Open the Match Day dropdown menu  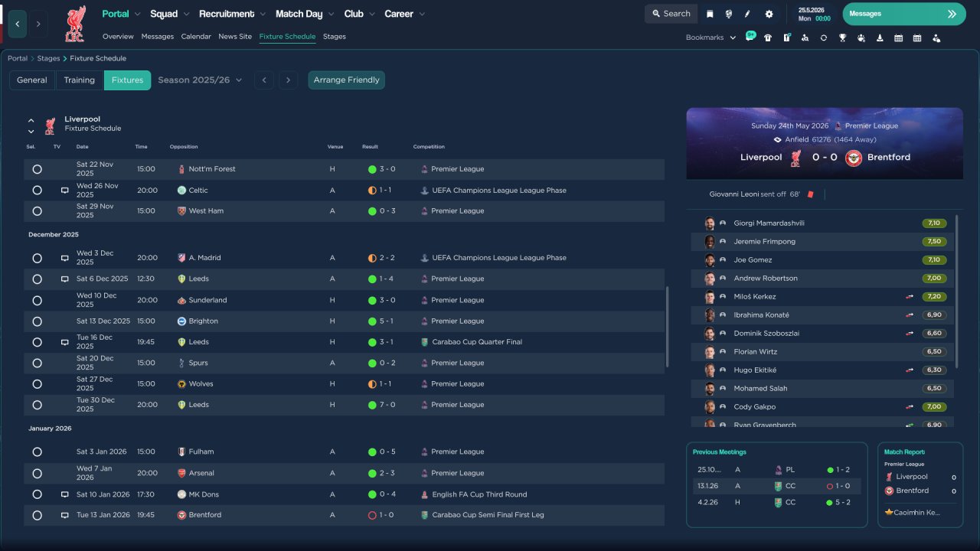(305, 14)
